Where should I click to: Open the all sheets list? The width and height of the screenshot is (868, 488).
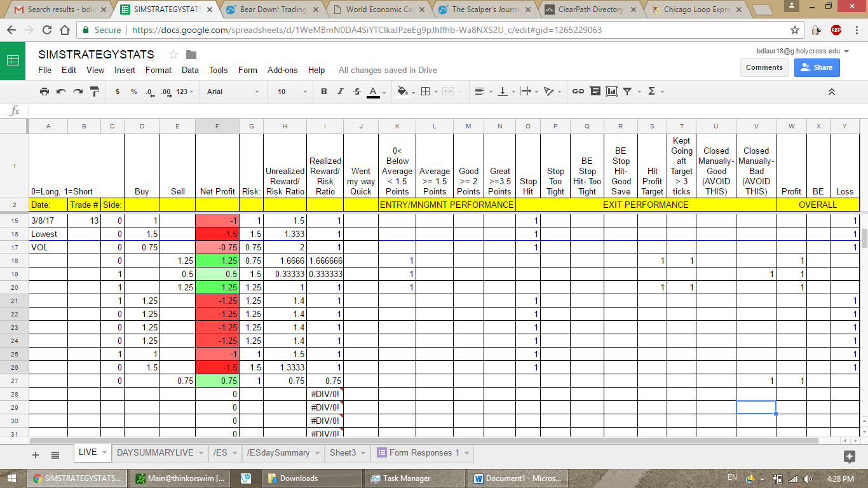[x=55, y=454]
